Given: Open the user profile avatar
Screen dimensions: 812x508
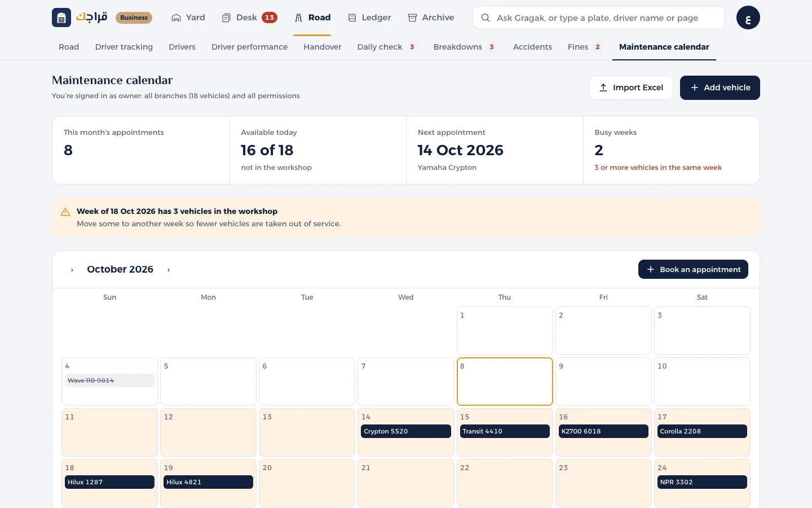Looking at the screenshot, I should 748,17.
